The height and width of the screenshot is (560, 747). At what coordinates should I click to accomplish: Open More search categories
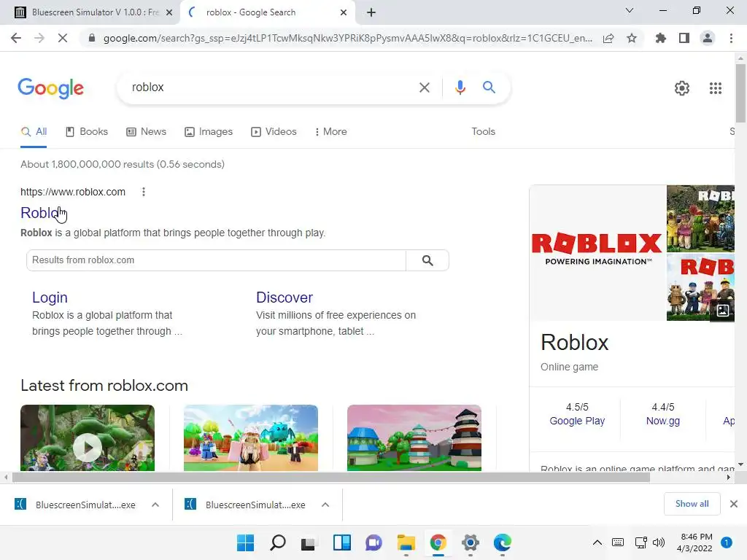(330, 131)
